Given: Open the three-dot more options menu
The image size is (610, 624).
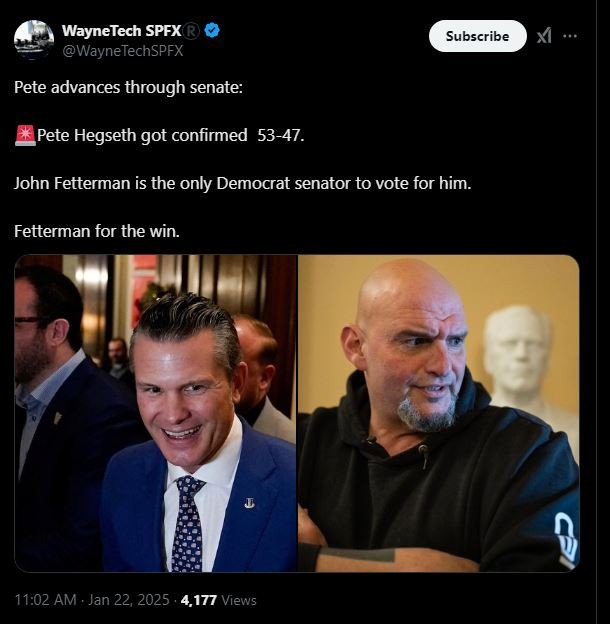Looking at the screenshot, I should click(x=570, y=36).
